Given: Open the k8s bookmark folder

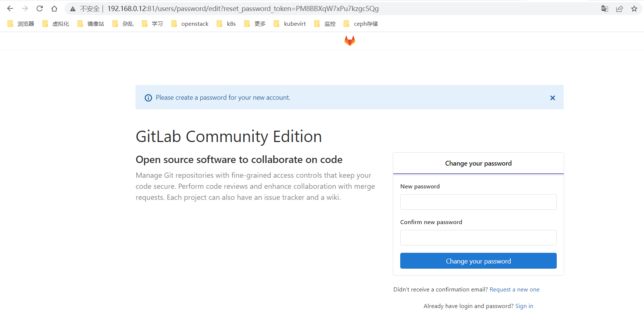Looking at the screenshot, I should [226, 24].
